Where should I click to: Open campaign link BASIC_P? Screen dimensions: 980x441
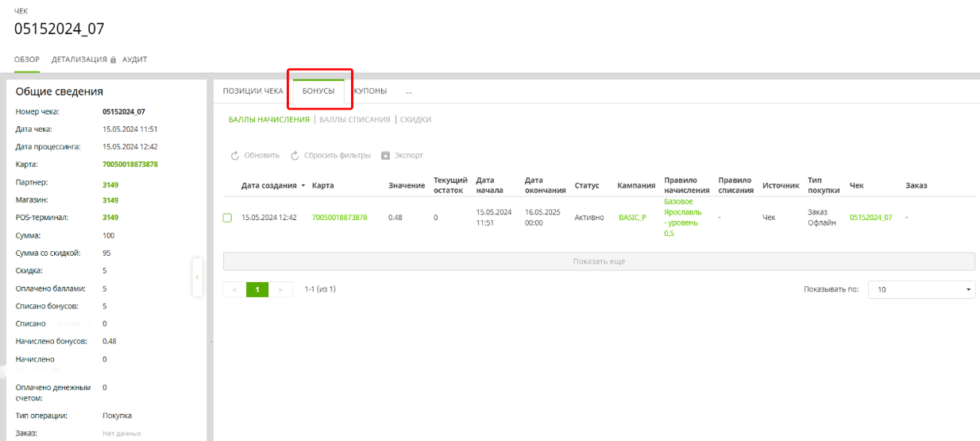point(632,218)
